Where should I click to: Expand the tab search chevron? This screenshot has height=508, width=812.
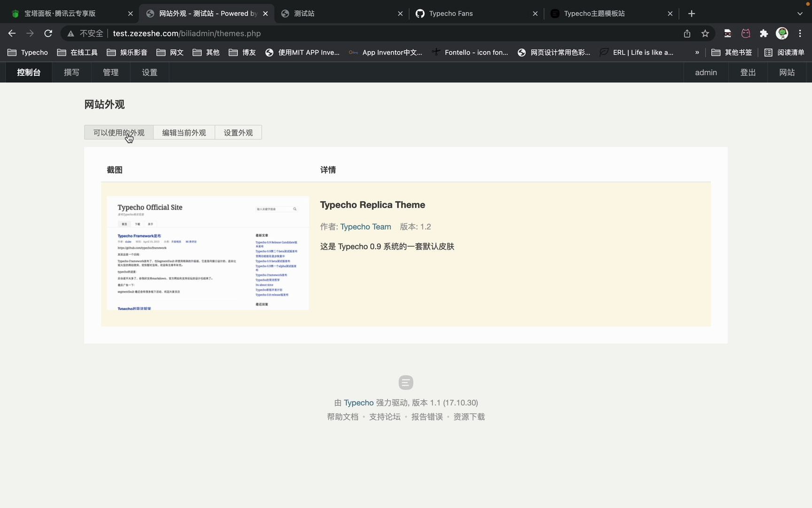pyautogui.click(x=800, y=14)
